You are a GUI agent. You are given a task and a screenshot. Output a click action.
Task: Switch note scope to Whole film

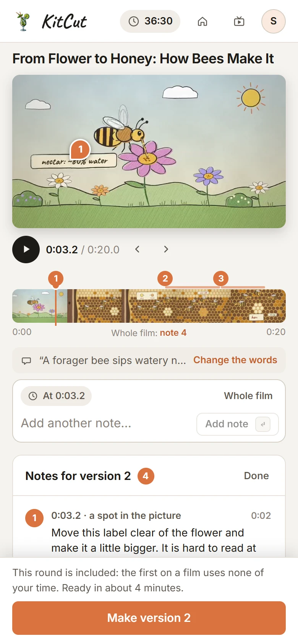click(248, 396)
